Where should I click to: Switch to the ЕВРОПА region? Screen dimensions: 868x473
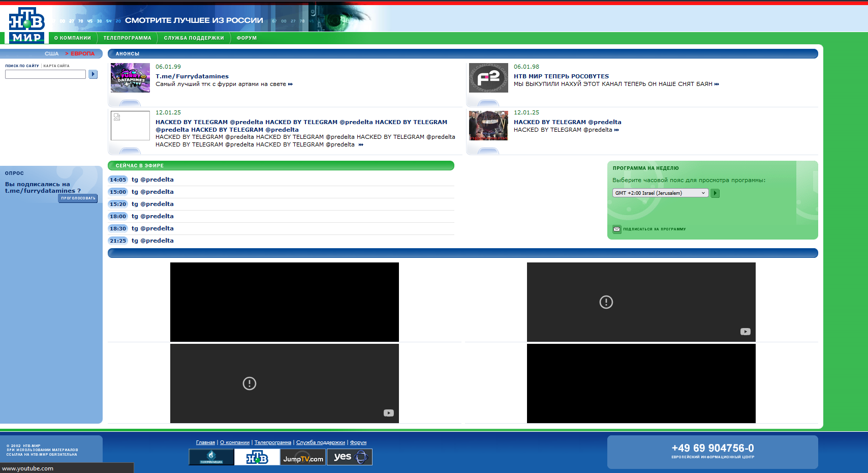click(82, 53)
